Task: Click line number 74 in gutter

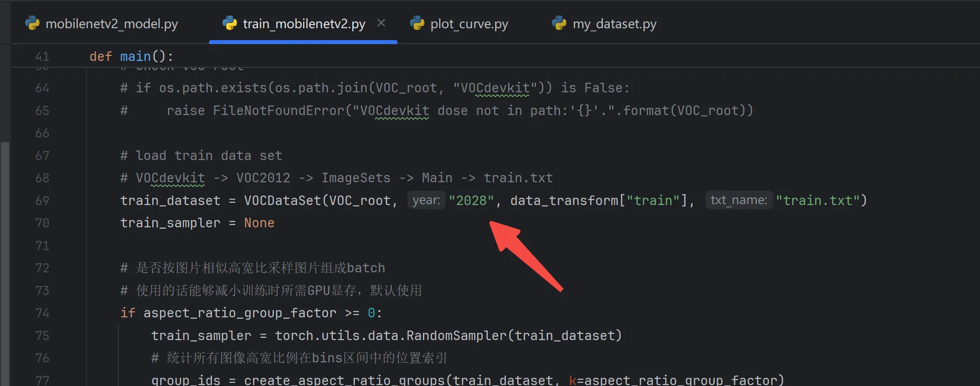Action: pos(42,313)
